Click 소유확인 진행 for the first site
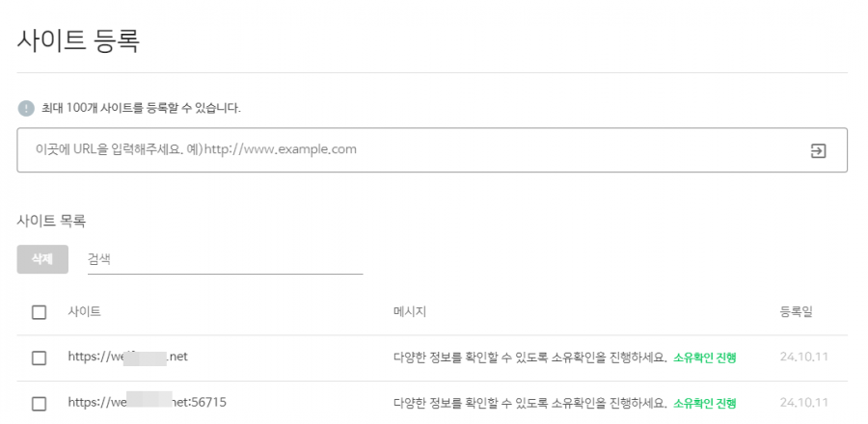 click(x=705, y=358)
